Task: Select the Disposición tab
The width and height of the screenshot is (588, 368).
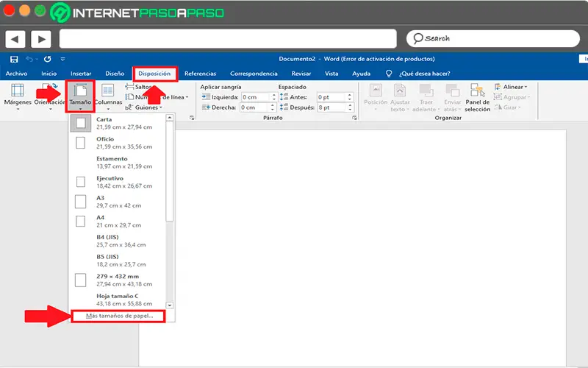Action: pyautogui.click(x=154, y=74)
